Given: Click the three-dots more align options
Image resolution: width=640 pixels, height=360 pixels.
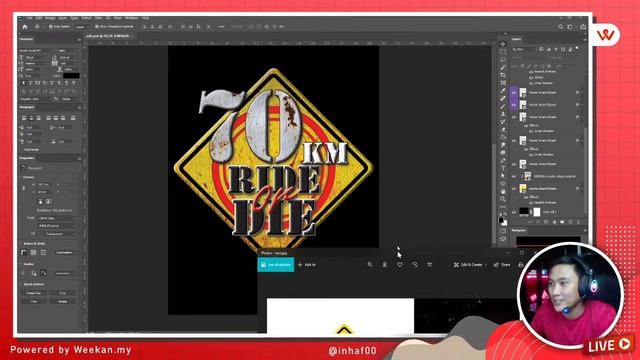Looking at the screenshot, I should [221, 27].
